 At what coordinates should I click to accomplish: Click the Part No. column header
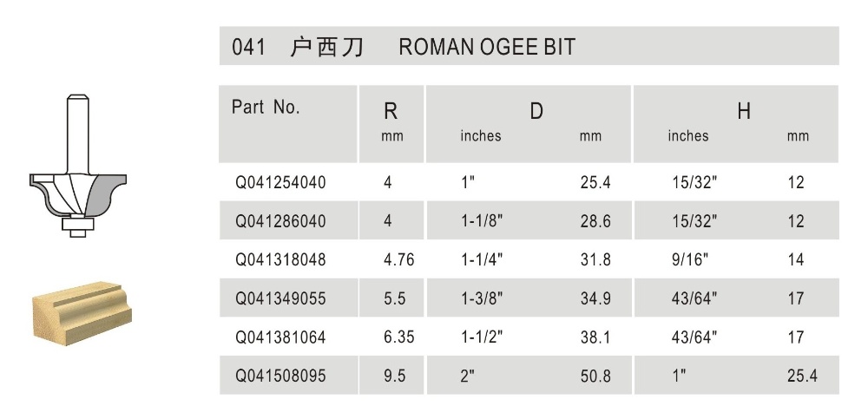click(266, 108)
